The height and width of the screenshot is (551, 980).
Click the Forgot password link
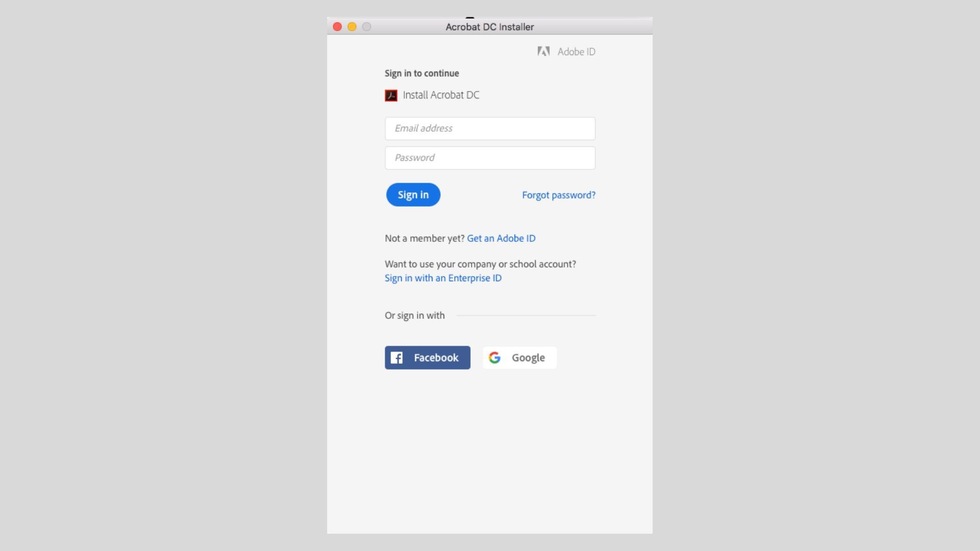point(559,195)
